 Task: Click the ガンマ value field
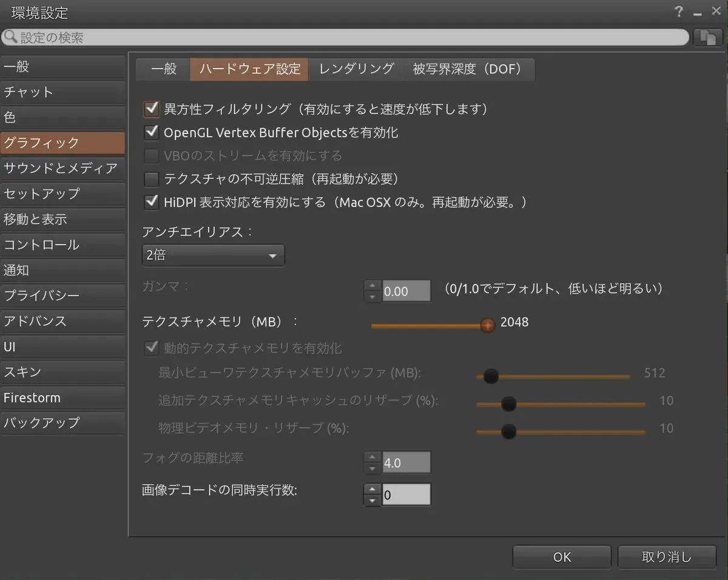(x=406, y=291)
